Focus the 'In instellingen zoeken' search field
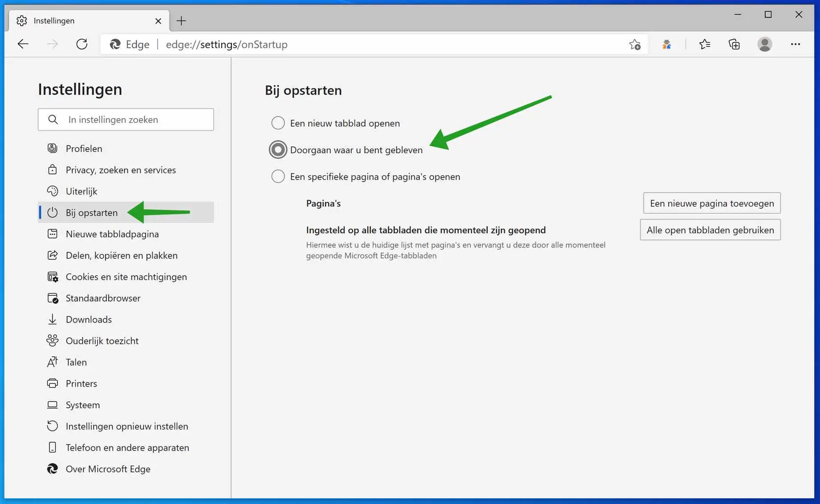The image size is (820, 504). click(x=126, y=120)
